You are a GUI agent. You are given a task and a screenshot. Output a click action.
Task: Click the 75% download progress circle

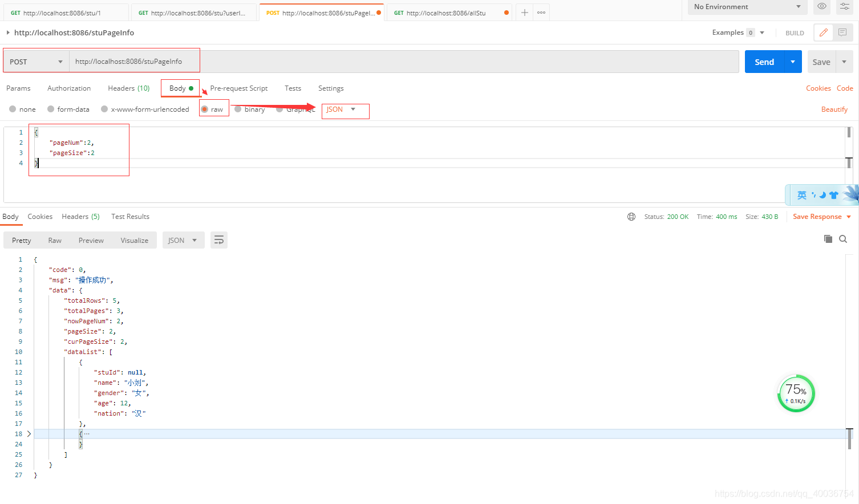click(x=795, y=392)
